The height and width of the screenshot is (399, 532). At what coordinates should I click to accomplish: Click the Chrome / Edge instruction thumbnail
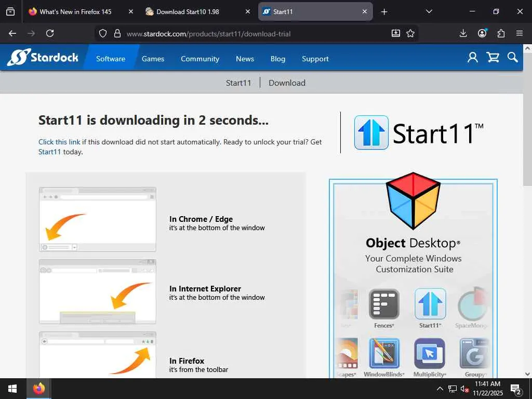98,219
